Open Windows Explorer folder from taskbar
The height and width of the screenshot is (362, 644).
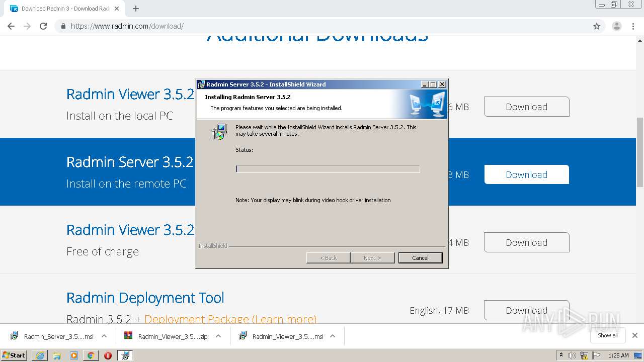coord(57,355)
